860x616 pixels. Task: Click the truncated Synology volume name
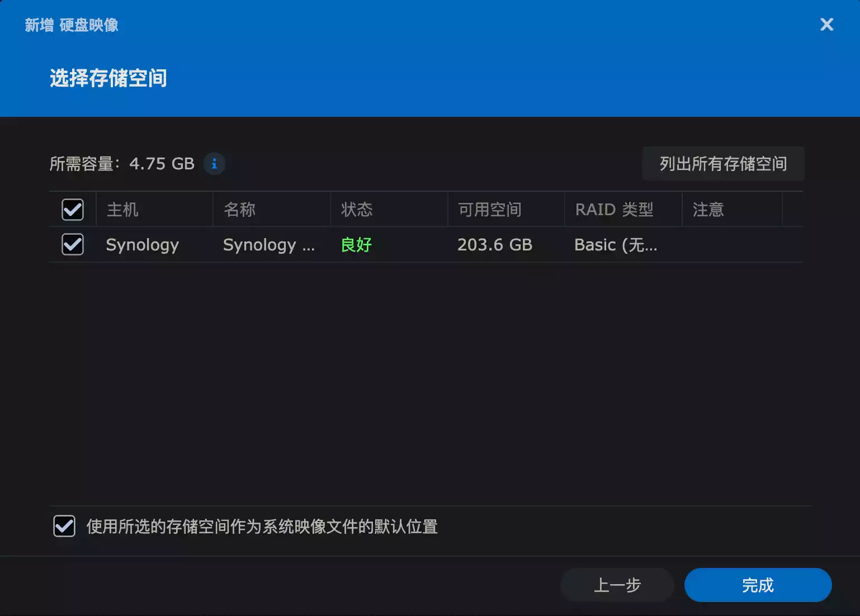pyautogui.click(x=269, y=244)
